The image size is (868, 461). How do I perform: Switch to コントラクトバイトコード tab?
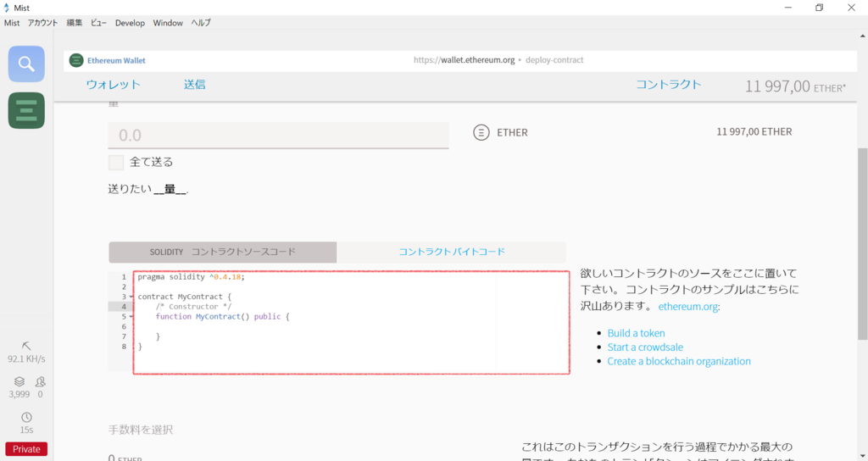point(452,252)
